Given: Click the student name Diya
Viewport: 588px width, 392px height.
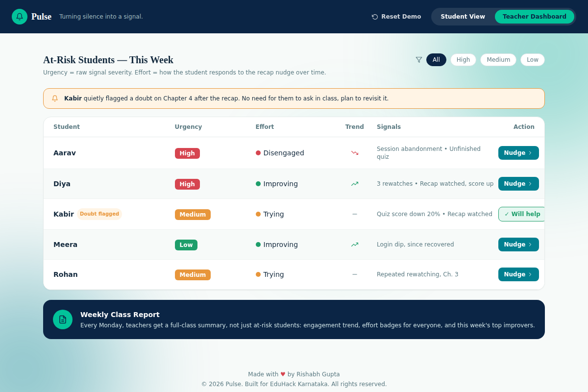Looking at the screenshot, I should coord(62,184).
